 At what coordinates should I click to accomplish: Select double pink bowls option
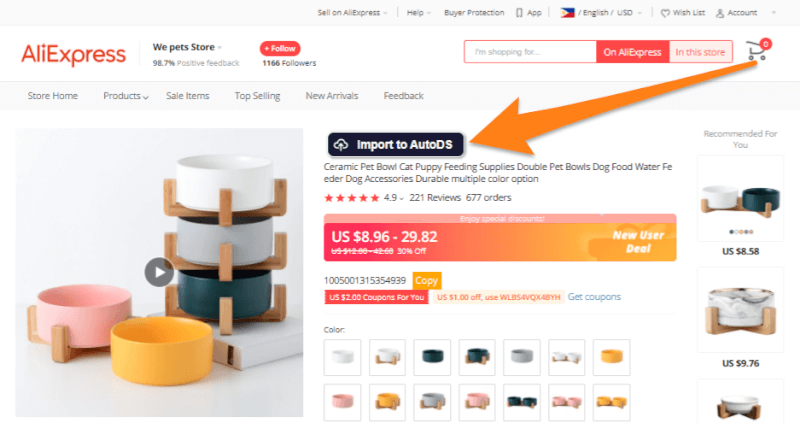(566, 402)
